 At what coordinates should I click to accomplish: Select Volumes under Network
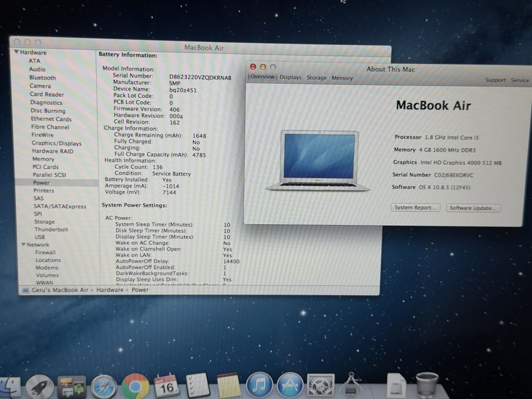[x=47, y=275]
